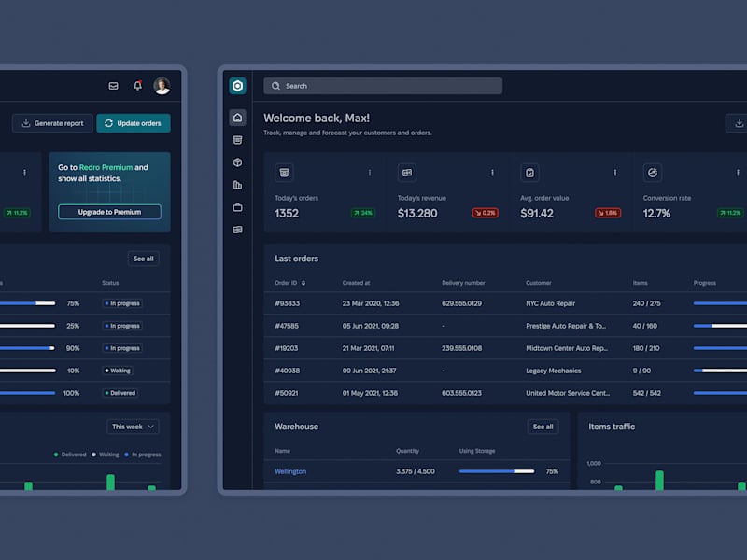
Task: Click the Today's orders card icon
Action: point(285,173)
